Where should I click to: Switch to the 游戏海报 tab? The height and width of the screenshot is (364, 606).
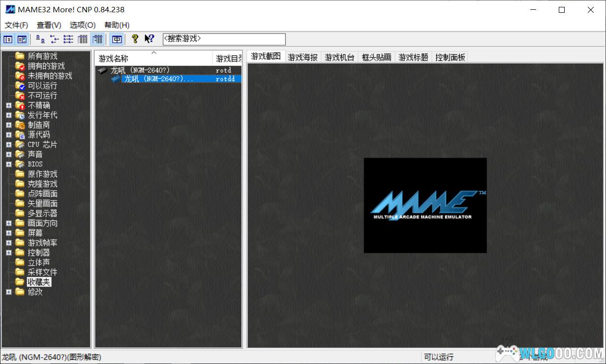click(303, 57)
